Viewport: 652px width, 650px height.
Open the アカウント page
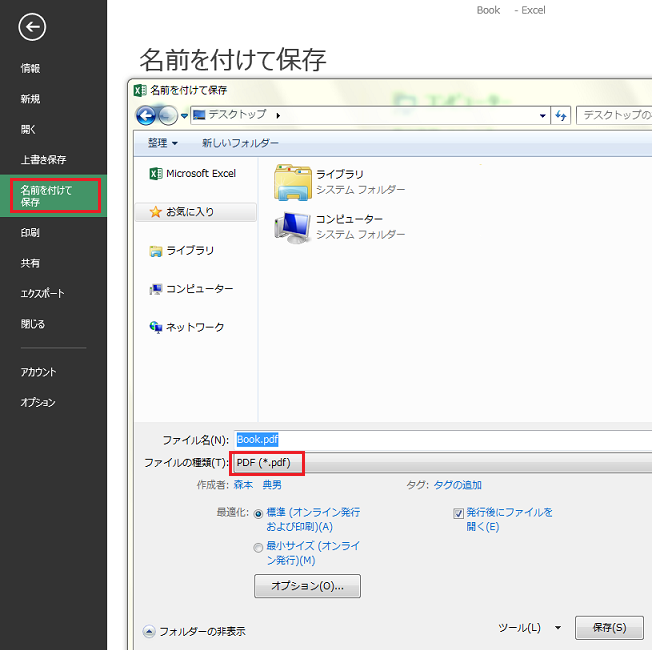coord(38,372)
